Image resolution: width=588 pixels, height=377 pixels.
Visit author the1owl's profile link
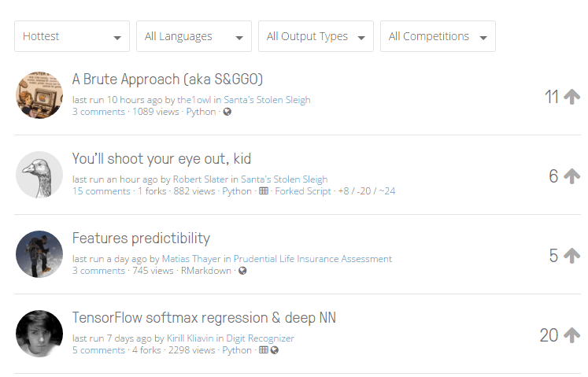pyautogui.click(x=195, y=100)
